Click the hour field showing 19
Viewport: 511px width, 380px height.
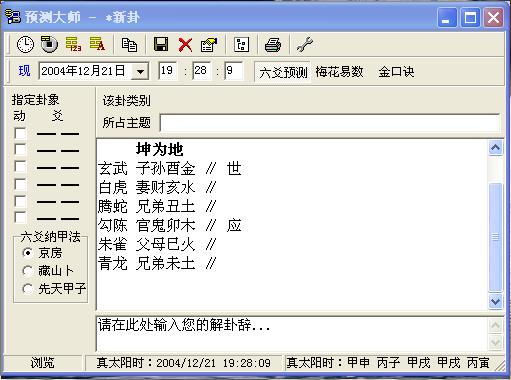coord(167,70)
